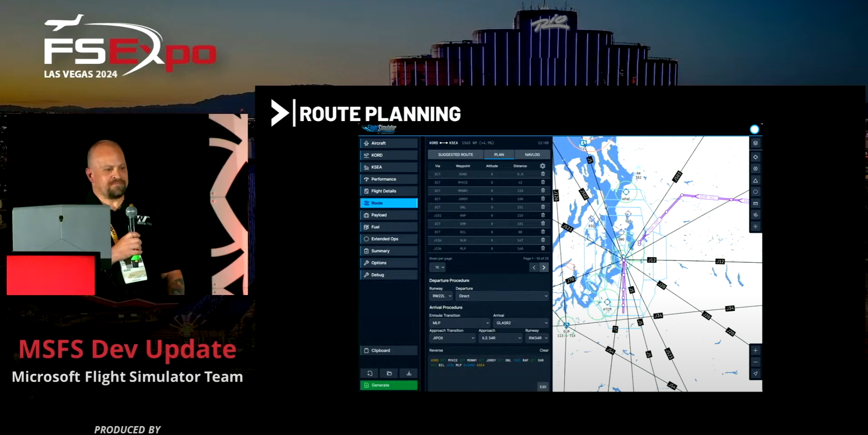Go to next page of waypoints
Screen dimensions: 868x435
[x=544, y=268]
